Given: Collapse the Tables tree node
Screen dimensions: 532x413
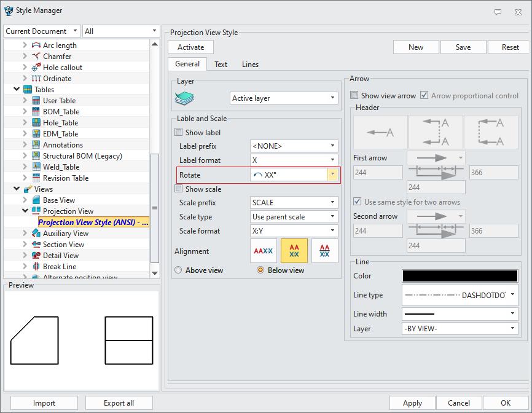Looking at the screenshot, I should pos(17,90).
